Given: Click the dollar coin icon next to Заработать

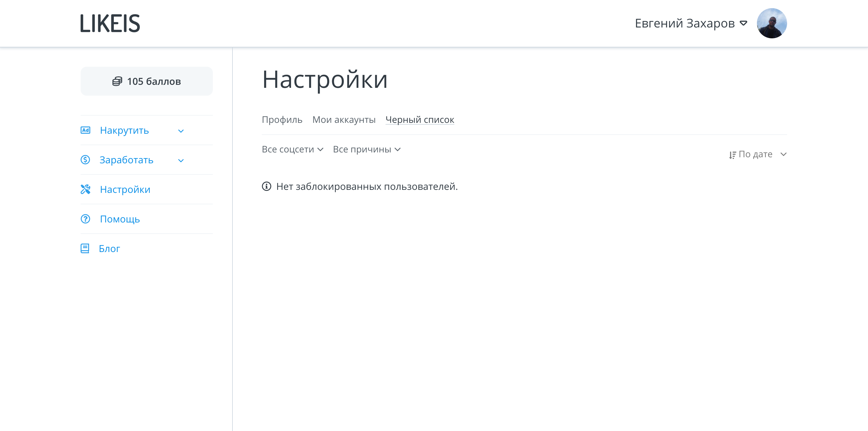Looking at the screenshot, I should coord(85,160).
